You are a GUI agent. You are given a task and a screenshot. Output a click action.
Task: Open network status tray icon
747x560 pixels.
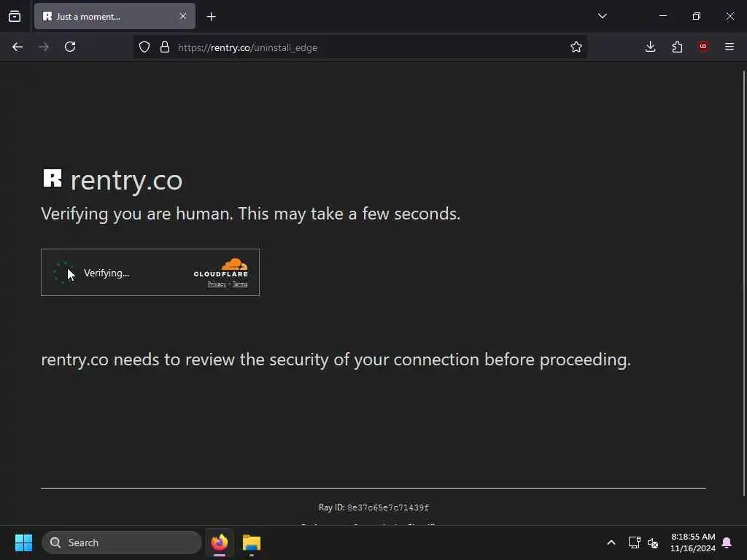(634, 542)
